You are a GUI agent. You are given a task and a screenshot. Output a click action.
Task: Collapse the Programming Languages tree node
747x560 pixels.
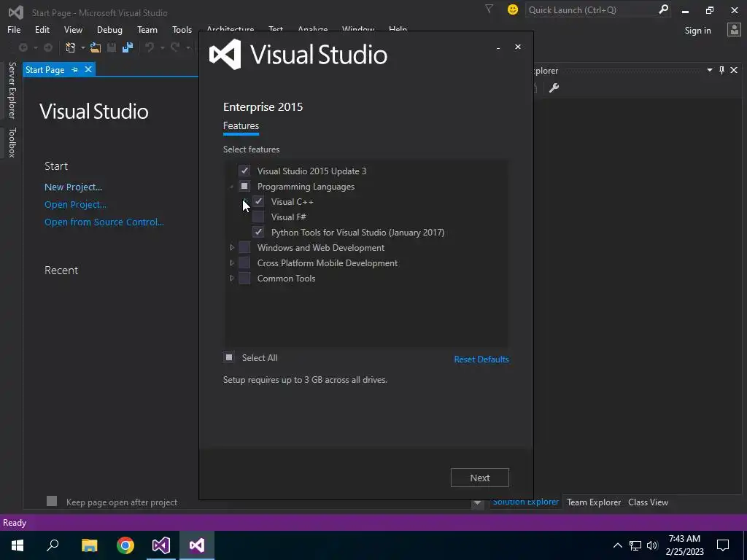pyautogui.click(x=231, y=187)
